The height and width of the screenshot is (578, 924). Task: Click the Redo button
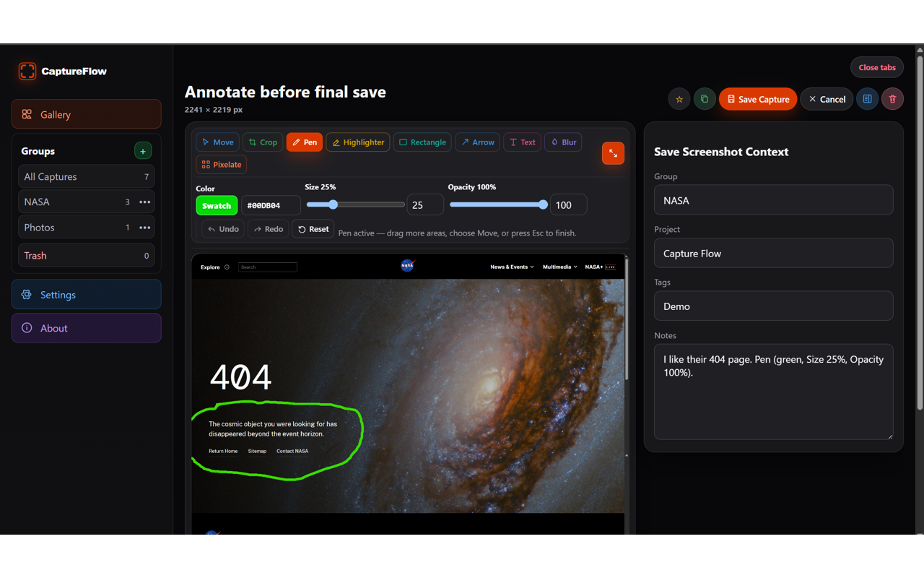[268, 229]
